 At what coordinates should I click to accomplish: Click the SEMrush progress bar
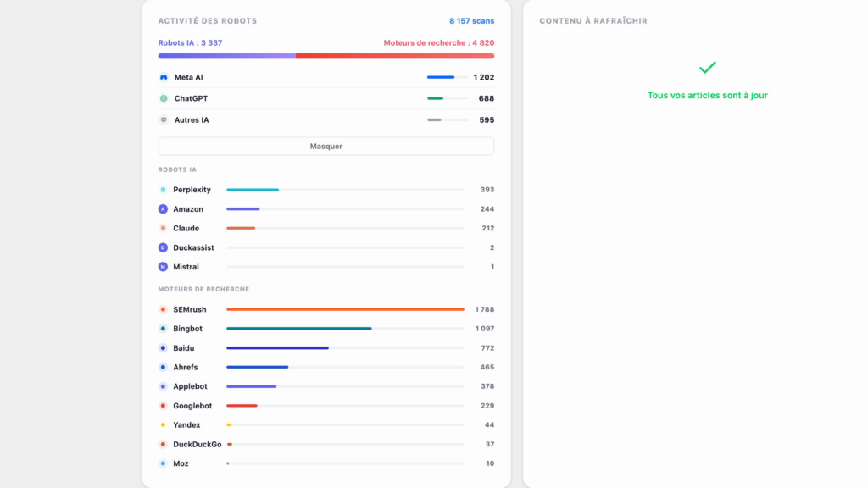point(346,309)
